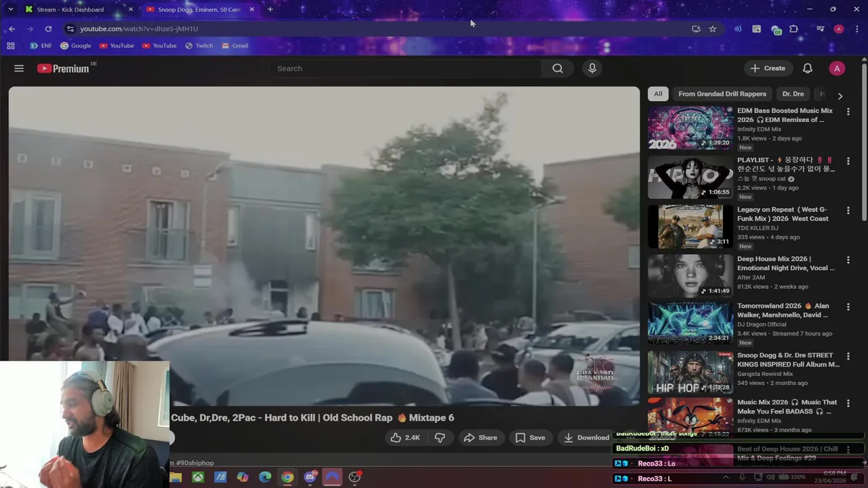The height and width of the screenshot is (488, 868).
Task: Open options for Legacy on Repeat video
Action: click(848, 211)
